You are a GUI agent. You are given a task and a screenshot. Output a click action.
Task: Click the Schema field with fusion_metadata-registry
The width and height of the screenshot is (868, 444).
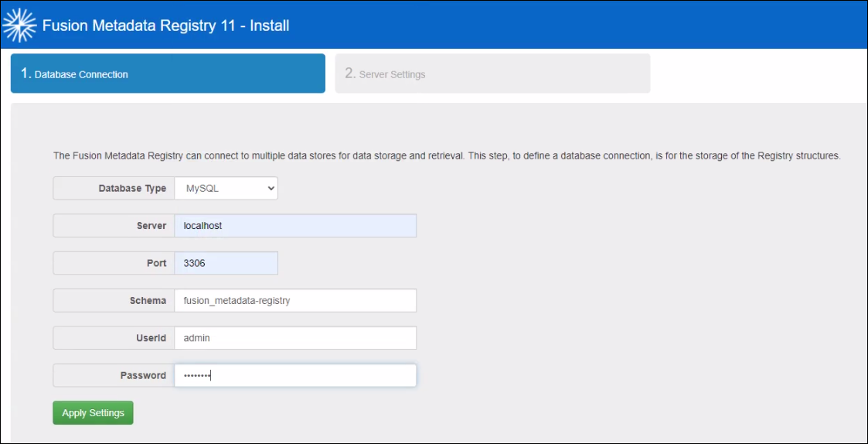click(x=295, y=300)
